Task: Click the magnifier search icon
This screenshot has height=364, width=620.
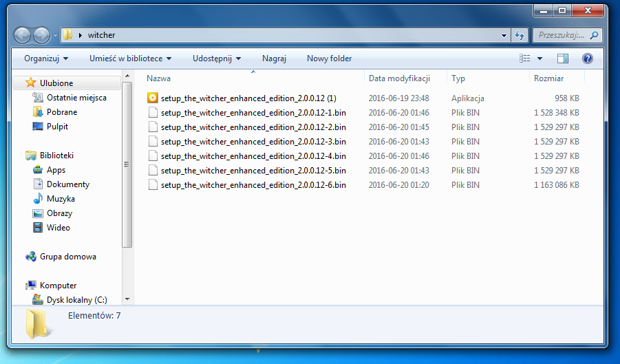Action: point(595,35)
